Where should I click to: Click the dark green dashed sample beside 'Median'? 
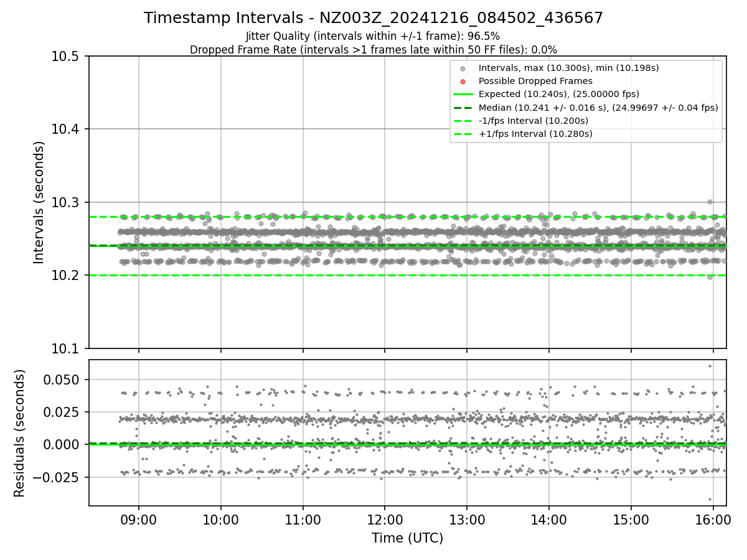pyautogui.click(x=463, y=108)
